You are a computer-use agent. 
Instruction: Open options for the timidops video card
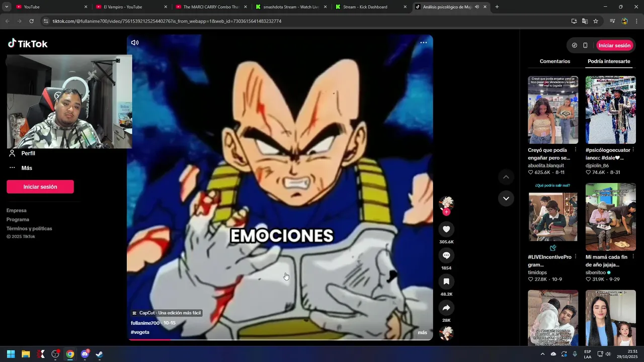click(576, 257)
